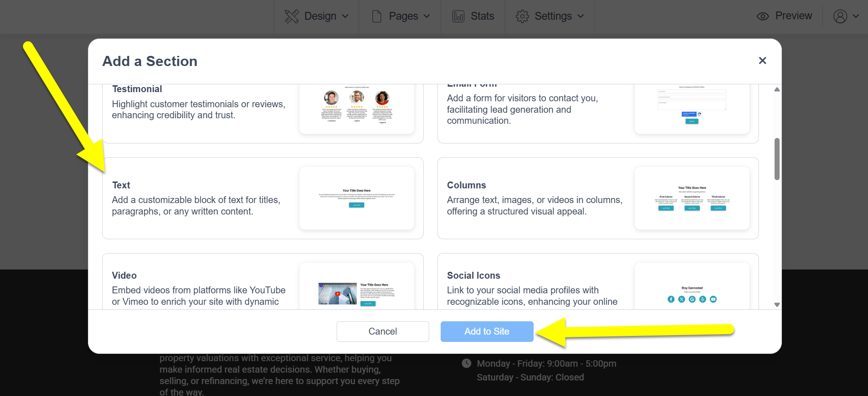868x396 pixels.
Task: Click the Preview eye icon
Action: click(x=763, y=16)
